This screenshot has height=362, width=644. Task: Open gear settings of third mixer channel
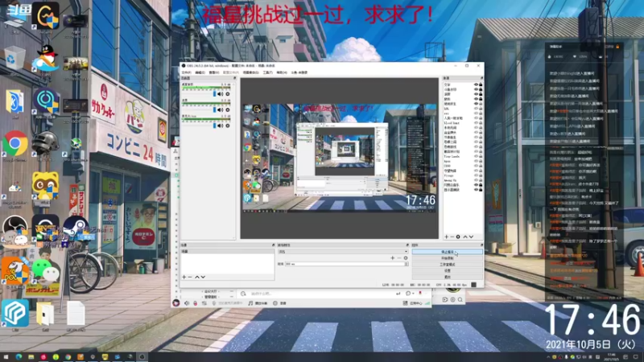point(228,125)
